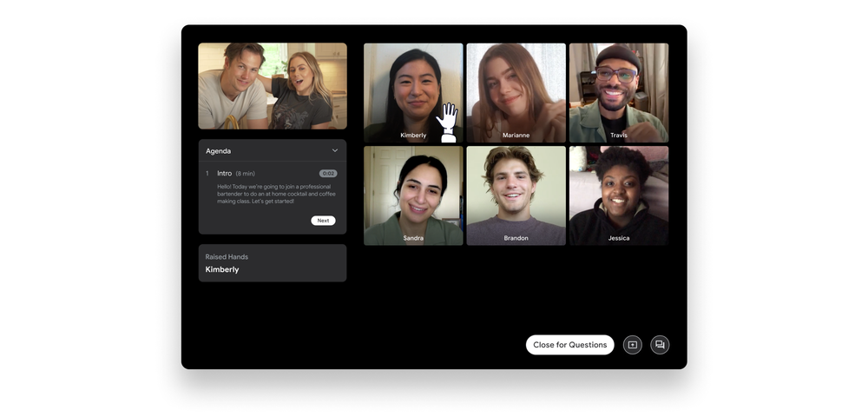
Task: Select Jessica's video tile
Action: (x=619, y=195)
